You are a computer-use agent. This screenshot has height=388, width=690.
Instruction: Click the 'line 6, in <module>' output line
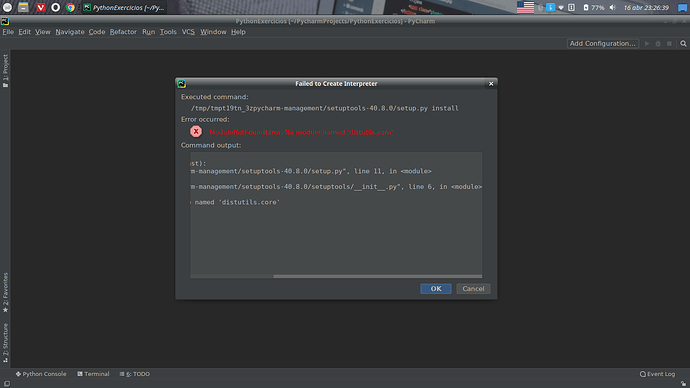tap(336, 187)
